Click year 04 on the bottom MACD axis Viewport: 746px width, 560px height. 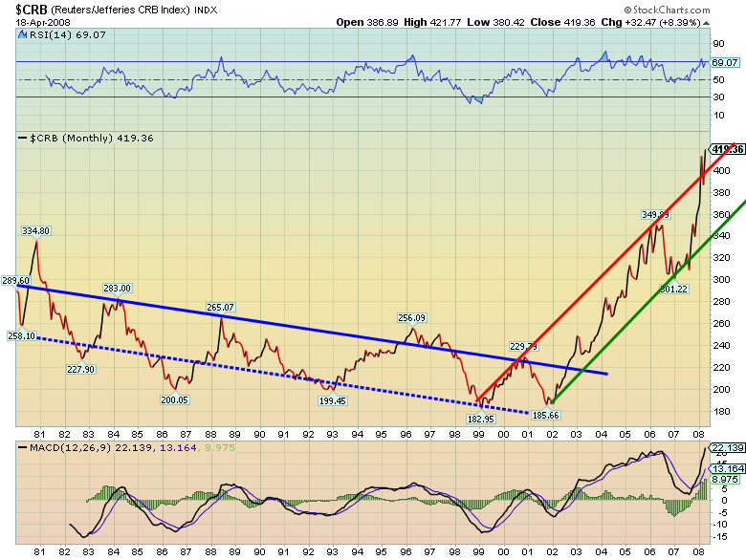pos(601,552)
